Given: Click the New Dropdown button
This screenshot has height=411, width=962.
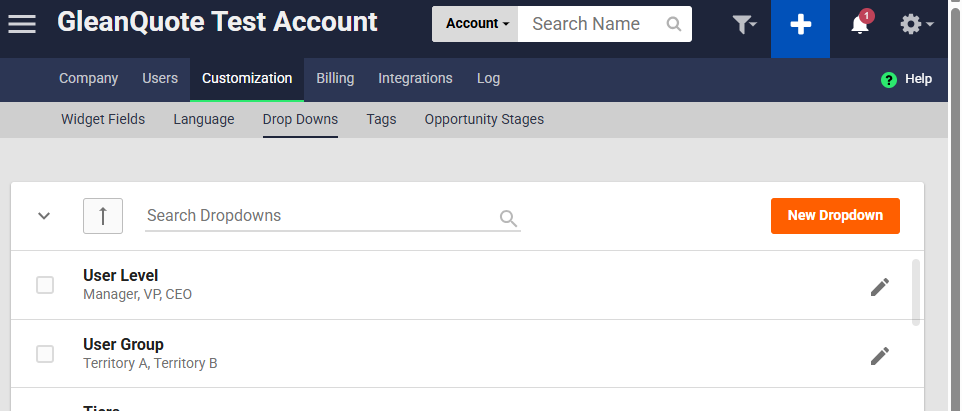Looking at the screenshot, I should tap(835, 216).
